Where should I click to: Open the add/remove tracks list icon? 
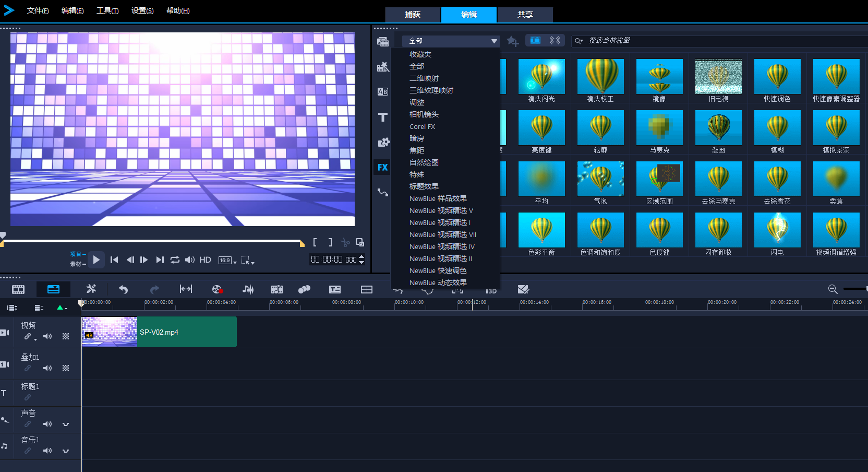pyautogui.click(x=39, y=308)
